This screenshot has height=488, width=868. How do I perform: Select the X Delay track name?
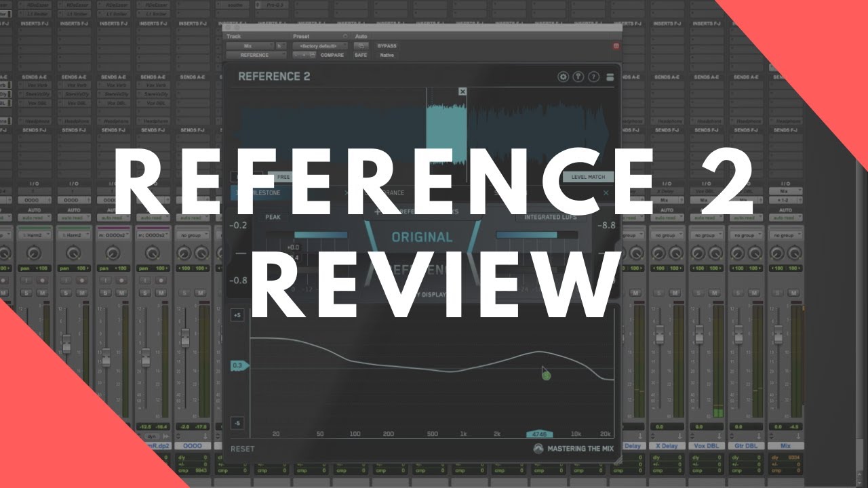[x=666, y=446]
